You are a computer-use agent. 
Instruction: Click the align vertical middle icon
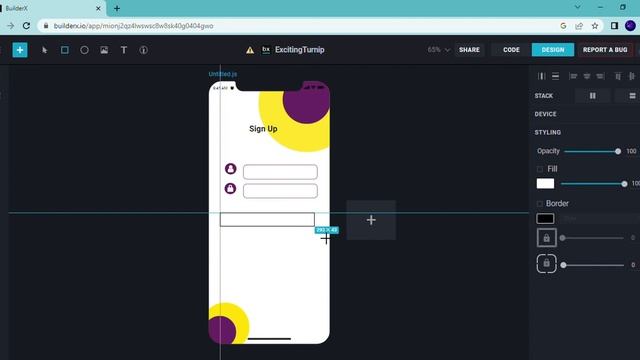(631, 76)
